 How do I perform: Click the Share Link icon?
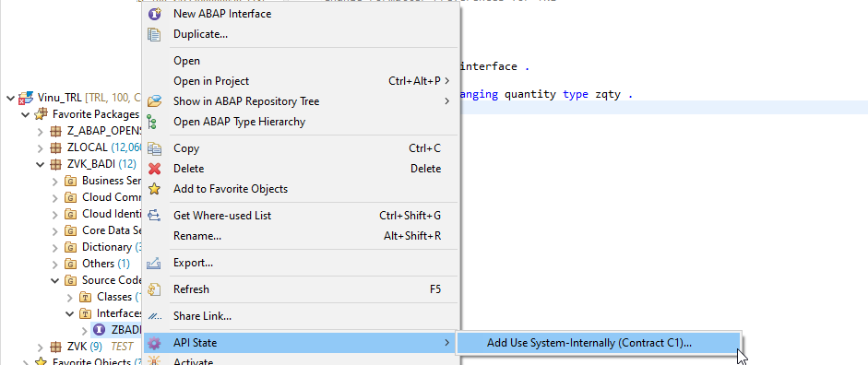coord(155,316)
